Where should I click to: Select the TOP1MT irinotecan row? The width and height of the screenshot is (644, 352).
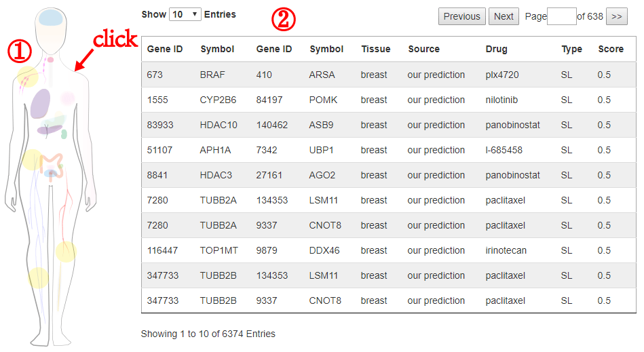(x=389, y=250)
